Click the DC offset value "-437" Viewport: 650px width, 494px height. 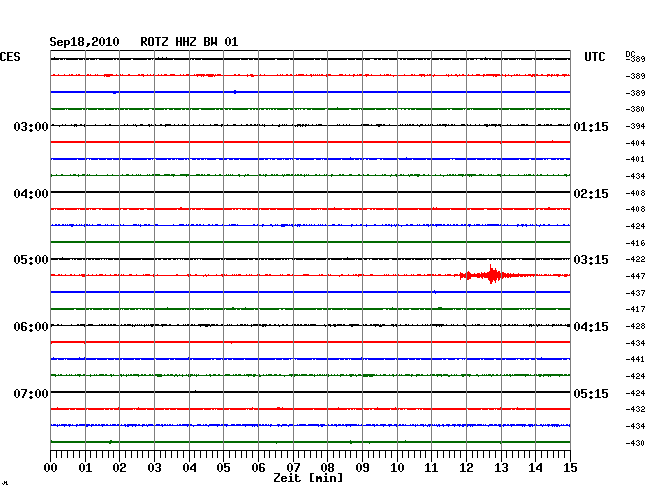tap(635, 293)
